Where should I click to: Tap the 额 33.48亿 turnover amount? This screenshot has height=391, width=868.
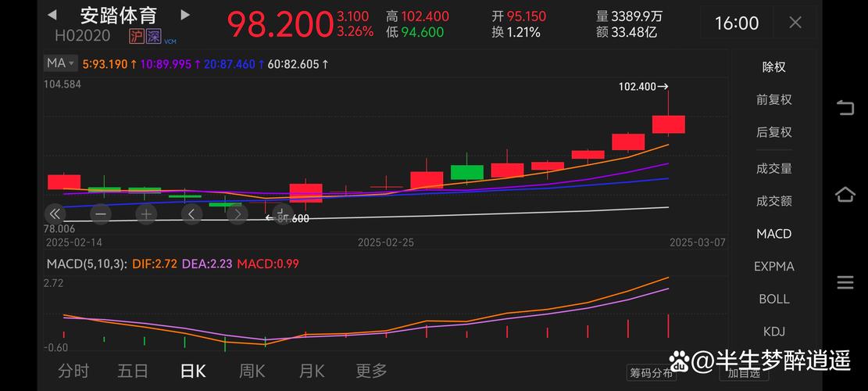tap(627, 32)
